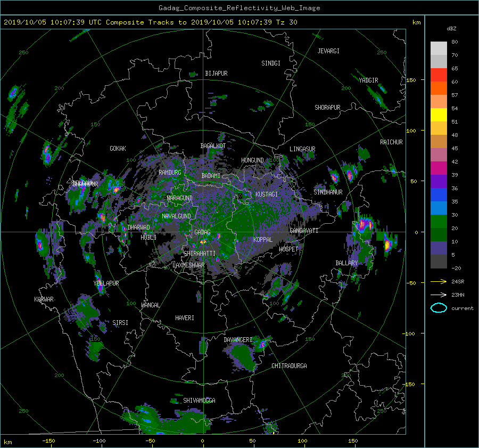Click the 'HUNGUND' city label
Screen dimensions: 479x448
pyautogui.click(x=252, y=160)
